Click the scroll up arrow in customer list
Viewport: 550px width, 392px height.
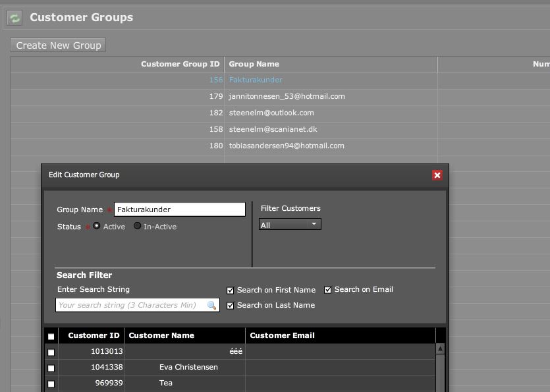(x=440, y=349)
